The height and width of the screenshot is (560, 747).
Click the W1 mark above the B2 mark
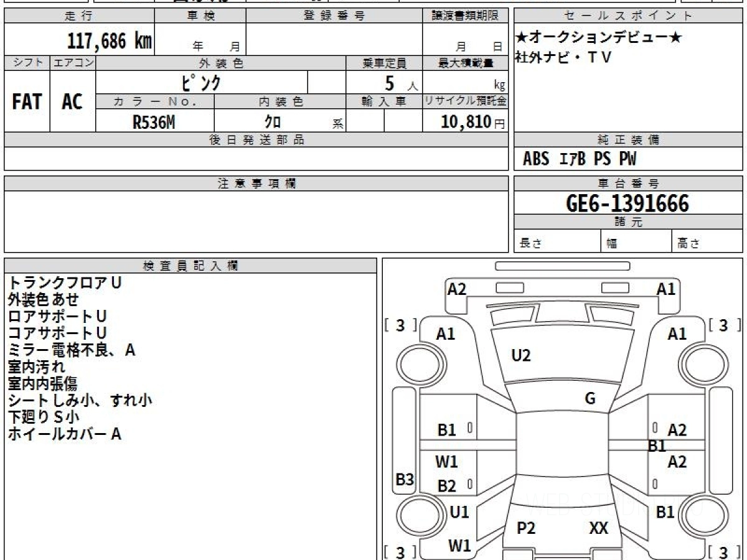pyautogui.click(x=447, y=461)
